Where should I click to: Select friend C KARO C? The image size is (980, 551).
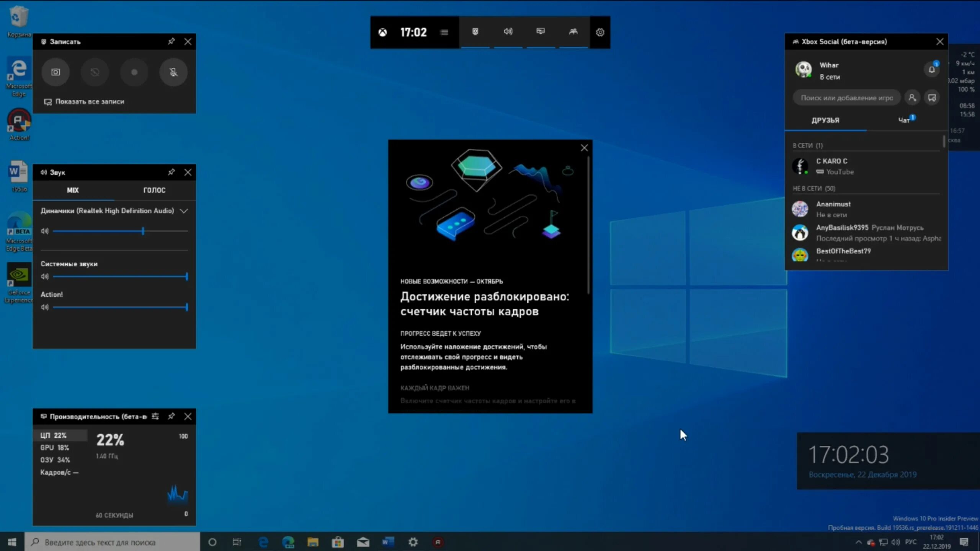pyautogui.click(x=866, y=166)
